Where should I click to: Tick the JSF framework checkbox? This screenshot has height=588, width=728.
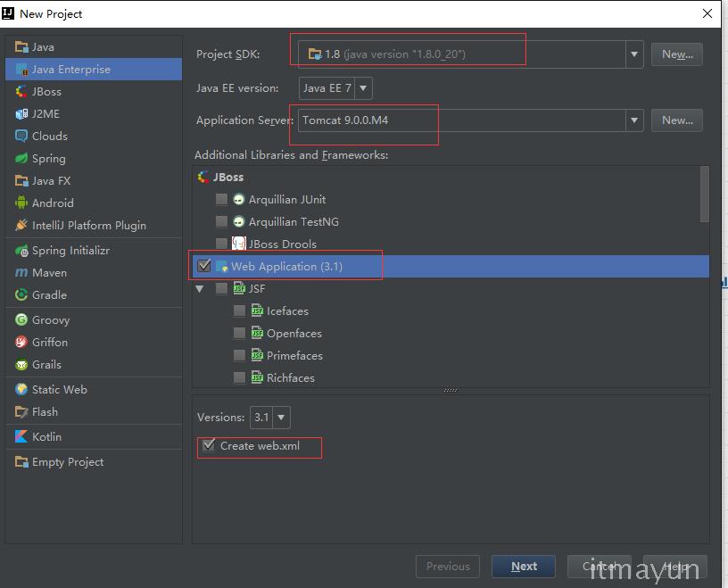click(221, 288)
